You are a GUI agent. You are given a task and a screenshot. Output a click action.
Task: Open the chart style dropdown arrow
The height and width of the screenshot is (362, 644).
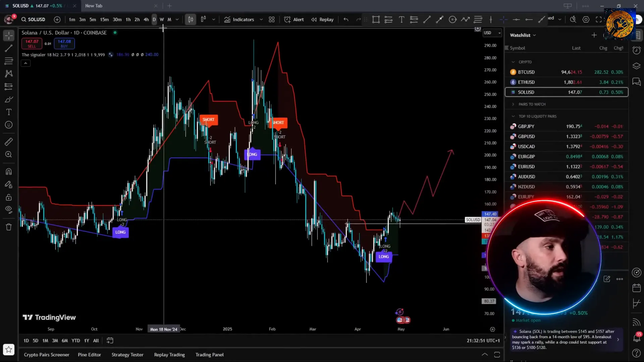(x=214, y=19)
